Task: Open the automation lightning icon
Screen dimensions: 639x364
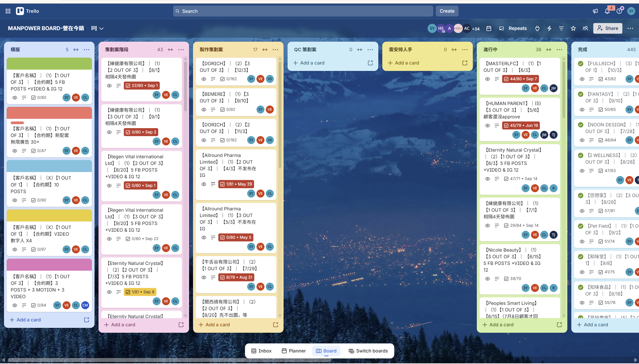Action: (549, 28)
